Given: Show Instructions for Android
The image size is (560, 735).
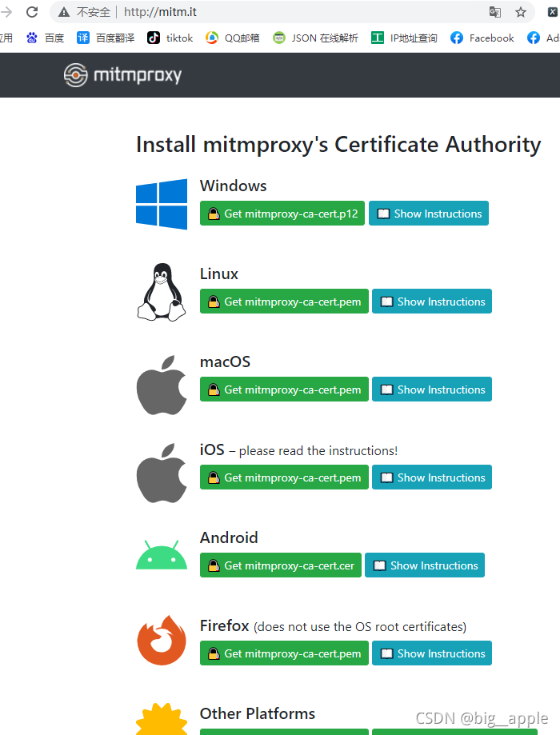Looking at the screenshot, I should pyautogui.click(x=425, y=565).
